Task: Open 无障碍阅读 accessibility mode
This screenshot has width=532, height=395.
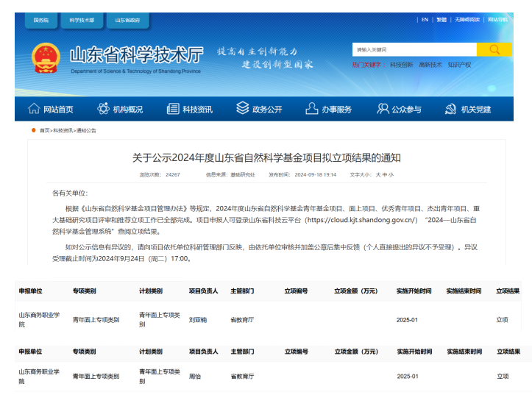Action: click(468, 20)
